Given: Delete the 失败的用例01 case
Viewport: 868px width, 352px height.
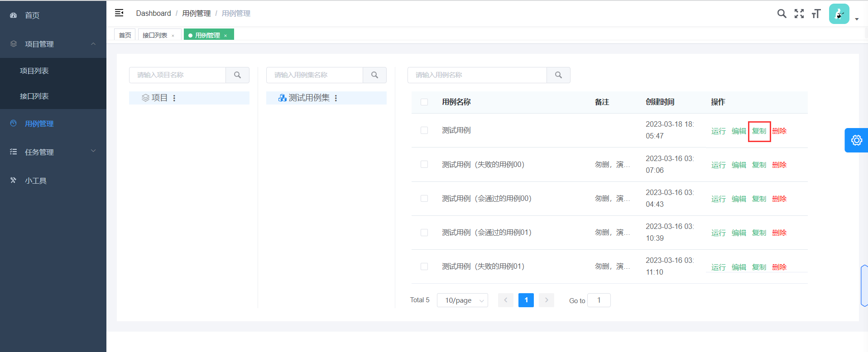Looking at the screenshot, I should coord(779,267).
